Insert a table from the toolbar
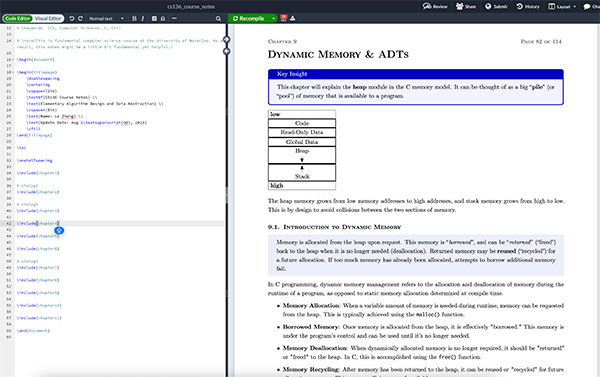600x377 pixels. click(154, 18)
